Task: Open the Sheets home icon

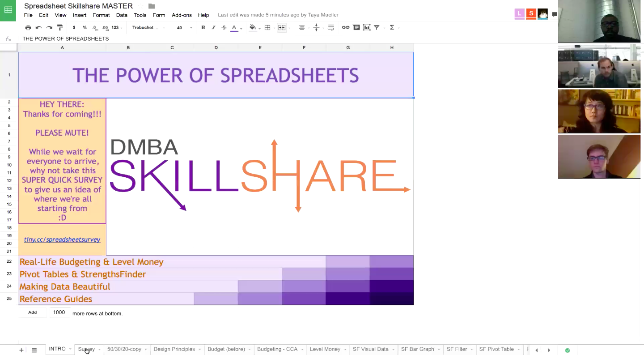Action: point(8,11)
